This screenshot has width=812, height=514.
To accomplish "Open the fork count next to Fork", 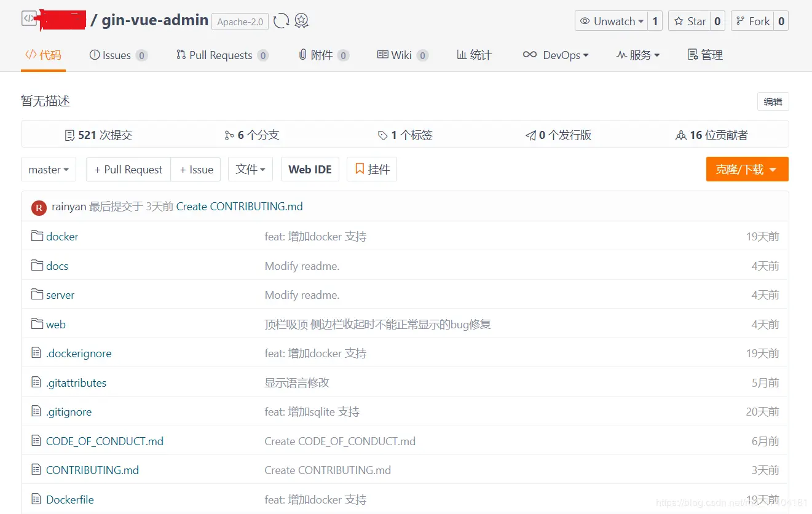I will coord(781,21).
